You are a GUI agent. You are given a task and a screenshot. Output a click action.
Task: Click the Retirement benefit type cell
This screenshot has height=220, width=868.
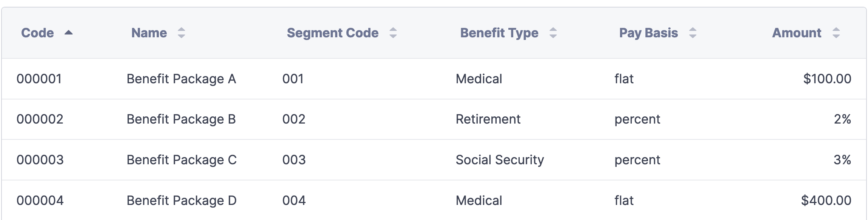pos(488,119)
